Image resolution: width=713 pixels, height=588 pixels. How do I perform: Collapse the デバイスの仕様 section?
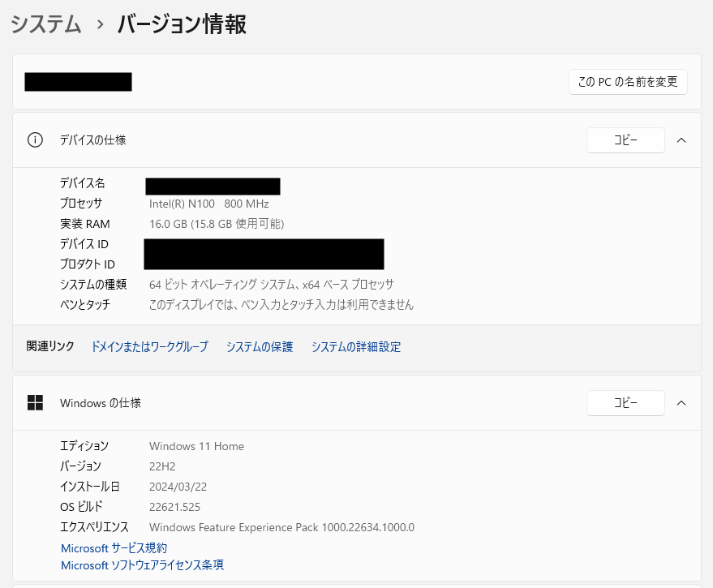(681, 139)
